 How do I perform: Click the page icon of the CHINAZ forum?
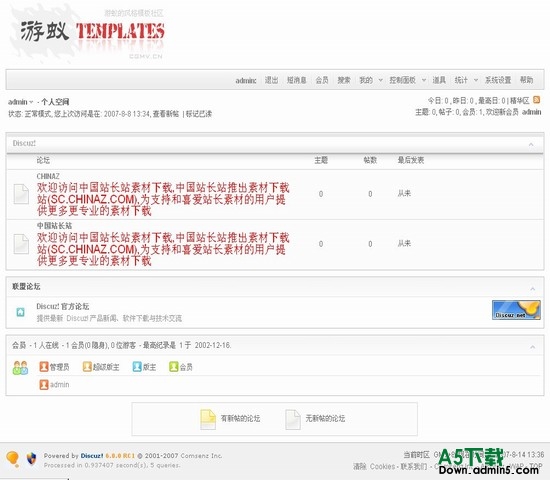pos(21,194)
